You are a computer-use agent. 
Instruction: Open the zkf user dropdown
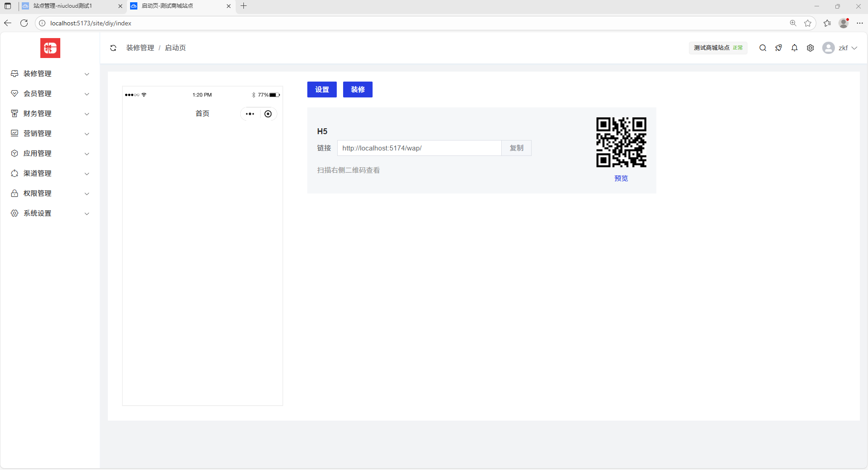tap(840, 48)
